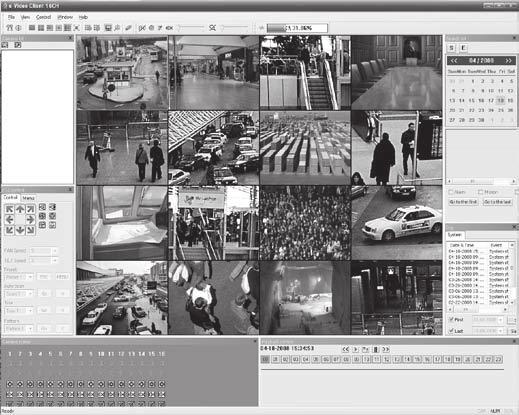Enable the Motion checkbox
Viewport: 519px width, 415px height.
pyautogui.click(x=480, y=192)
